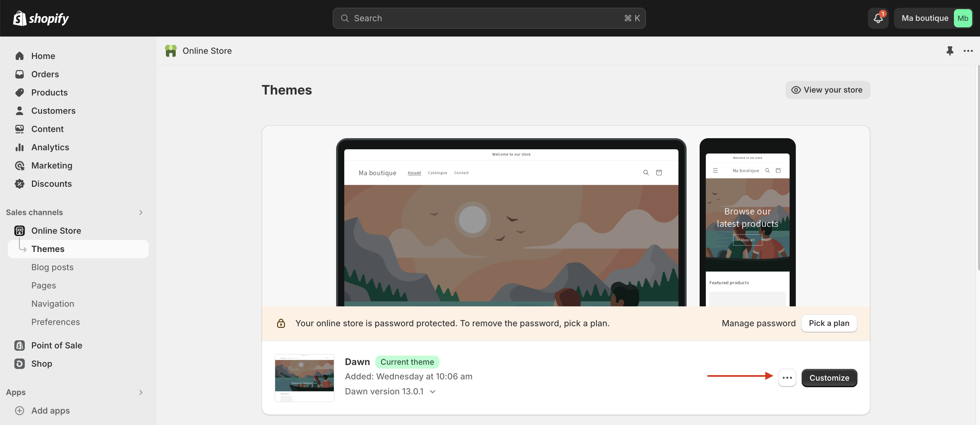
Task: Open the three-dot menu beside the pin icon
Action: click(x=968, y=51)
